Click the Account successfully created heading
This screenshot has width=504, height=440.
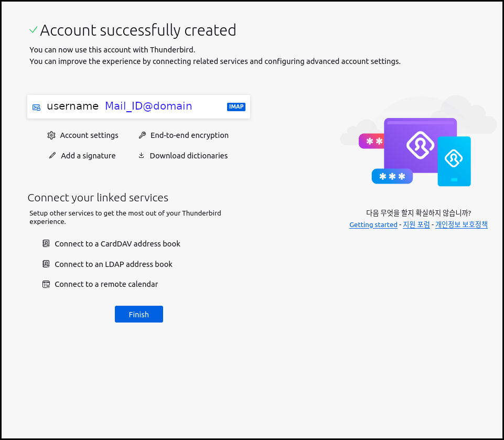tap(138, 30)
